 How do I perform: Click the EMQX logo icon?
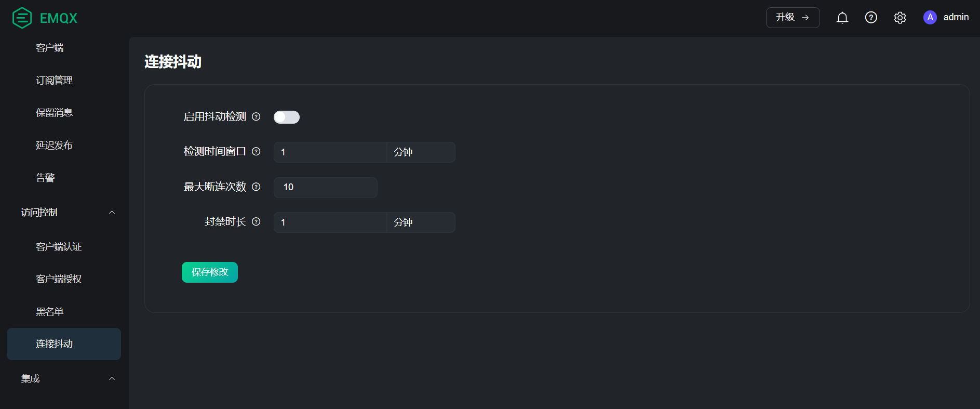coord(22,18)
